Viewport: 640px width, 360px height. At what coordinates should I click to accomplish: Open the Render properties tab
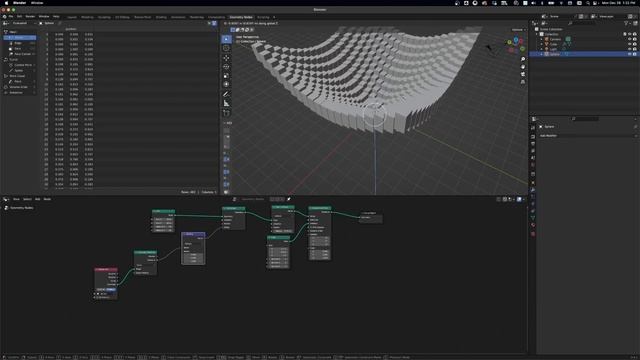pyautogui.click(x=533, y=137)
